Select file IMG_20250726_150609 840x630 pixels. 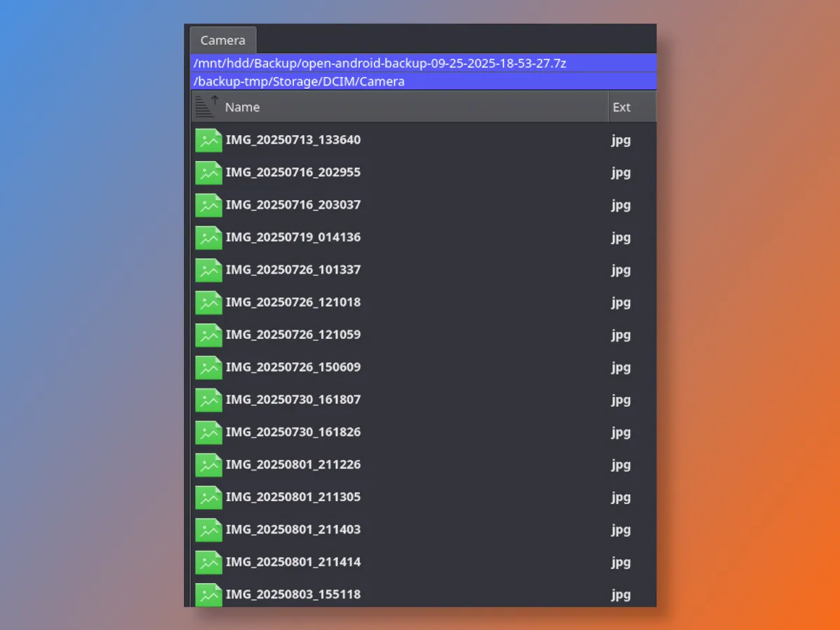(293, 367)
